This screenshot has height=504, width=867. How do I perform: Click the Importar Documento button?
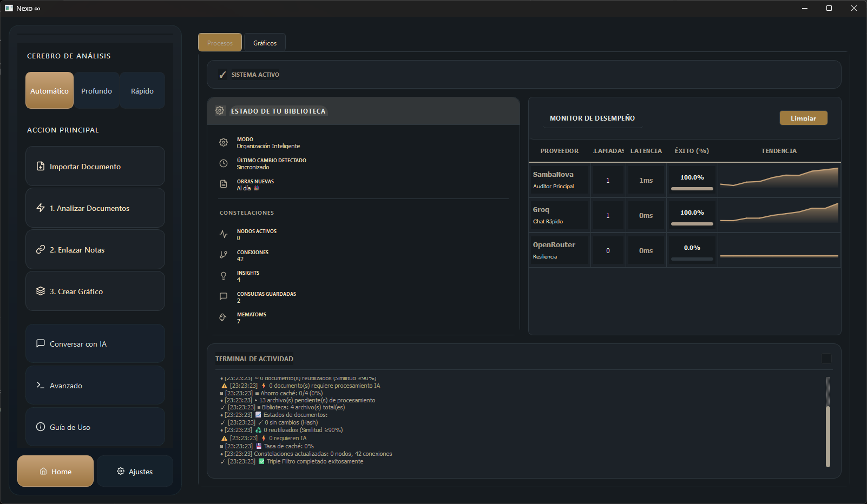tap(95, 166)
